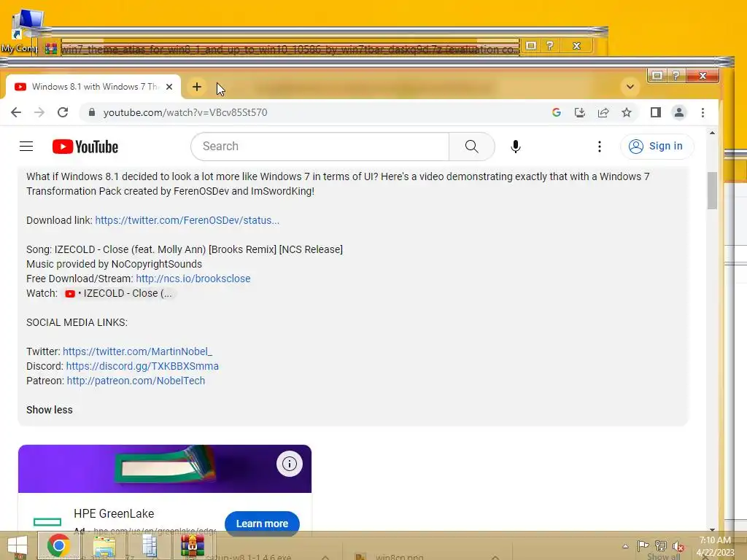The image size is (747, 560).
Task: Click the scrollbar up arrow
Action: tap(712, 133)
